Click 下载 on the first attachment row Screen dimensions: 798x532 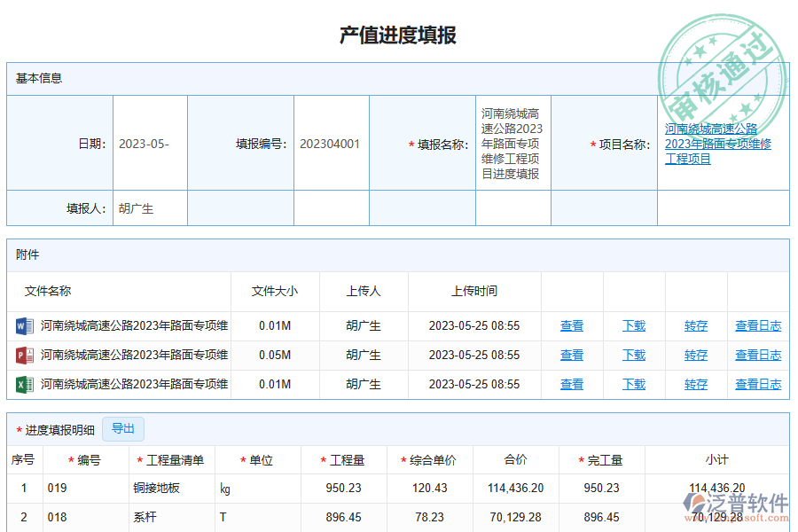633,325
